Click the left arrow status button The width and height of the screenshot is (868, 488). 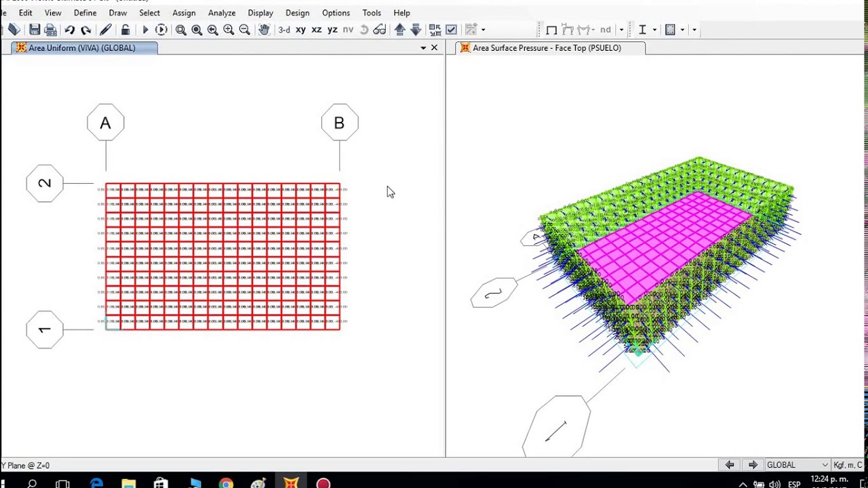(x=730, y=465)
